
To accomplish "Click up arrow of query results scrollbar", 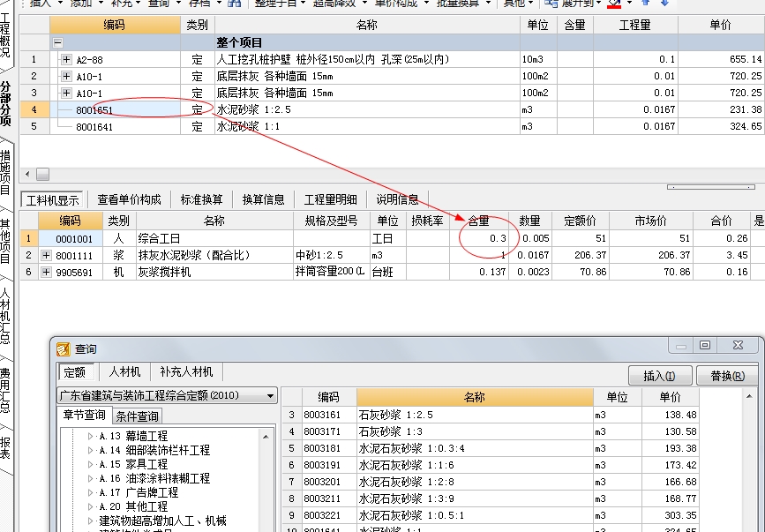I will [x=749, y=396].
